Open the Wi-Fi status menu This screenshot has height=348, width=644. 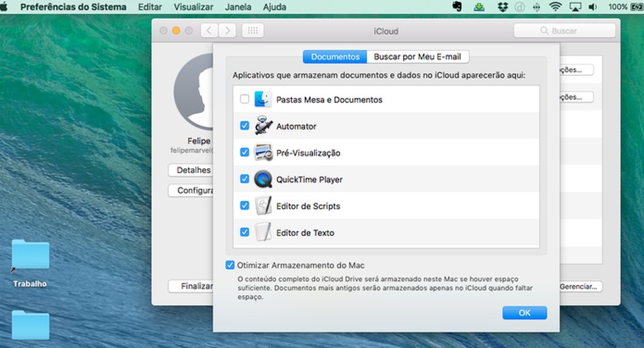(555, 7)
